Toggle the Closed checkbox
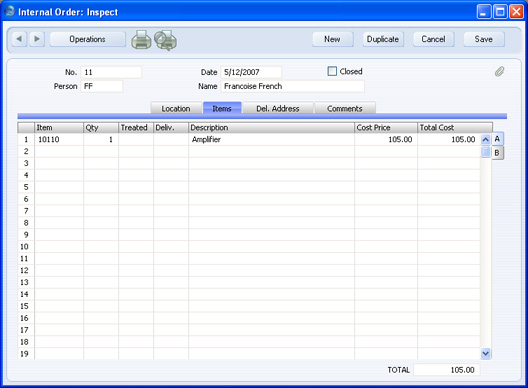528x388 pixels. click(332, 71)
